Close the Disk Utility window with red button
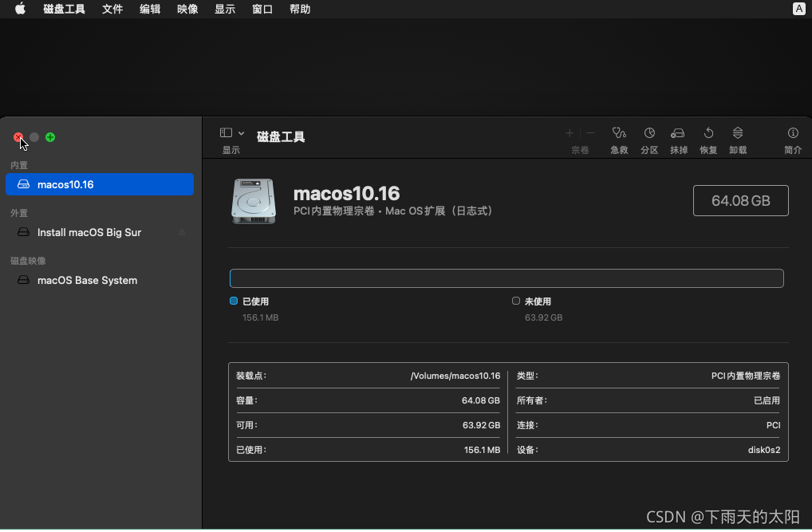Image resolution: width=812 pixels, height=532 pixels. (x=18, y=137)
